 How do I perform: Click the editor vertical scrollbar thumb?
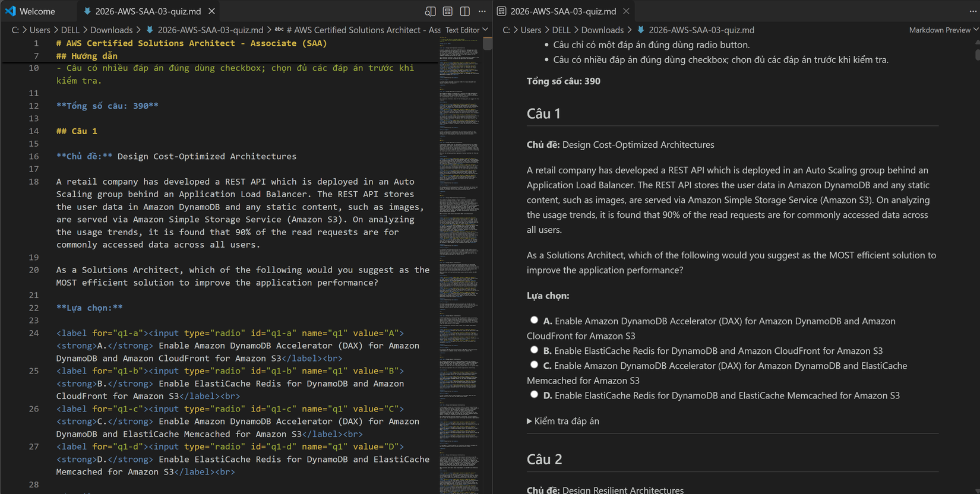click(x=488, y=43)
